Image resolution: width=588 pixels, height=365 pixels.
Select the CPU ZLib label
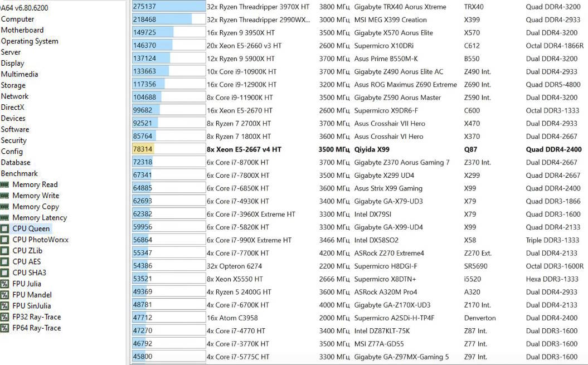click(27, 251)
